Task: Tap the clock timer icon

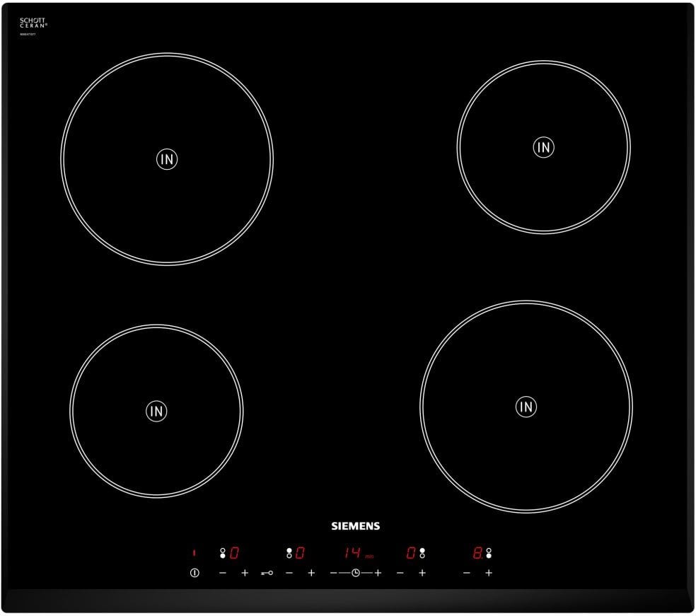Action: [x=356, y=572]
